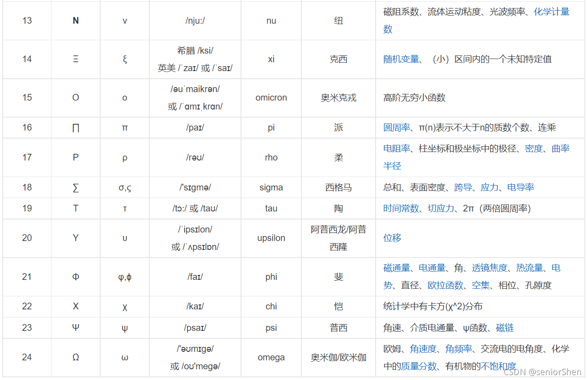Click the Chinese name 派

338,127
